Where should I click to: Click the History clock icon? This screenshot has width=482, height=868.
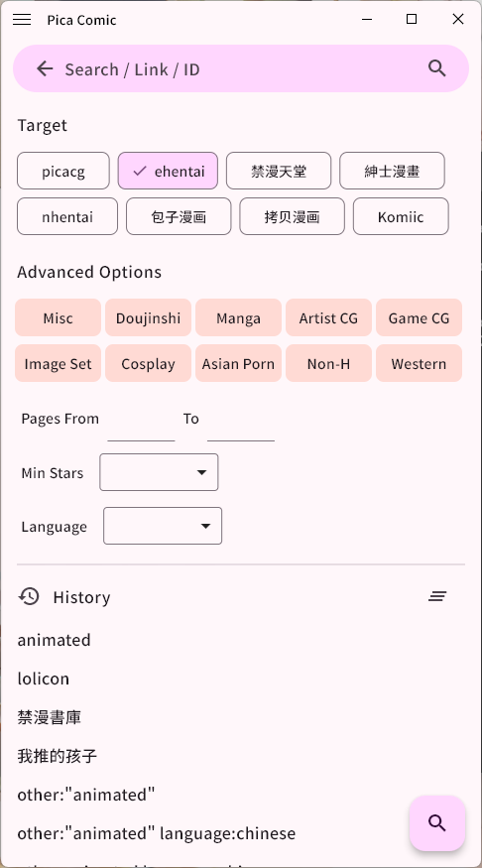29,596
